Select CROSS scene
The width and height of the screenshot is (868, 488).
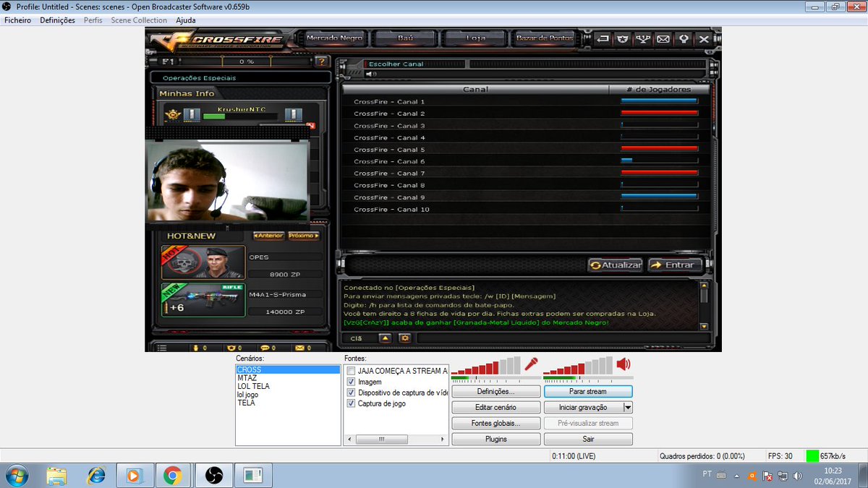coord(288,369)
